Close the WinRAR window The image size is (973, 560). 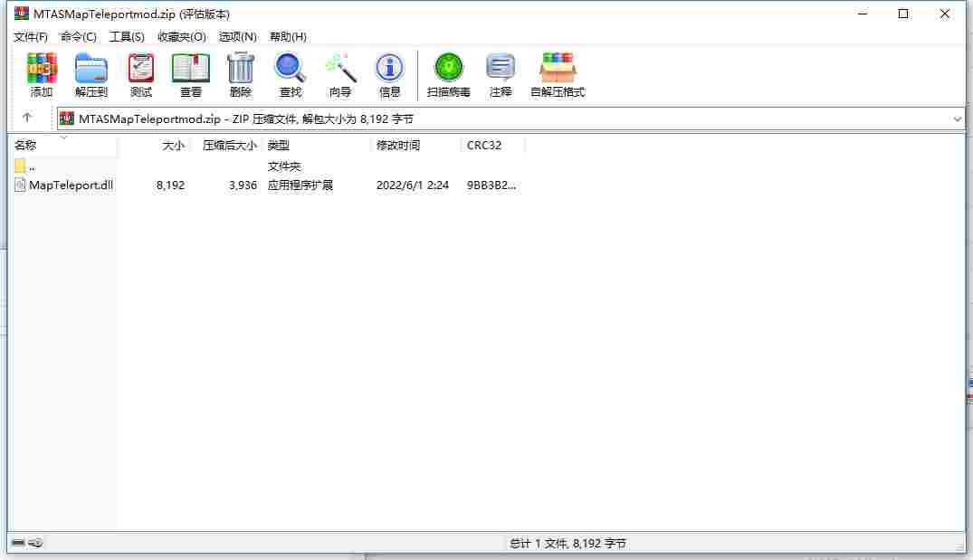(944, 14)
